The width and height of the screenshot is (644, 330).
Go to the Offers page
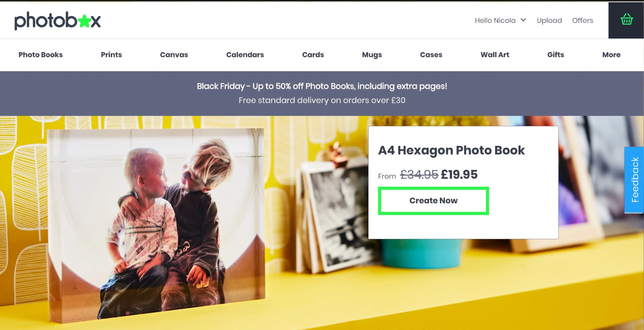(x=582, y=20)
